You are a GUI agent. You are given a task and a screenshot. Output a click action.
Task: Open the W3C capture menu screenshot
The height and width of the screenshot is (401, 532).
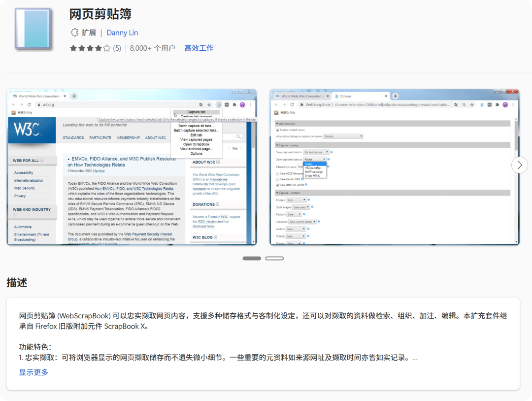click(132, 167)
